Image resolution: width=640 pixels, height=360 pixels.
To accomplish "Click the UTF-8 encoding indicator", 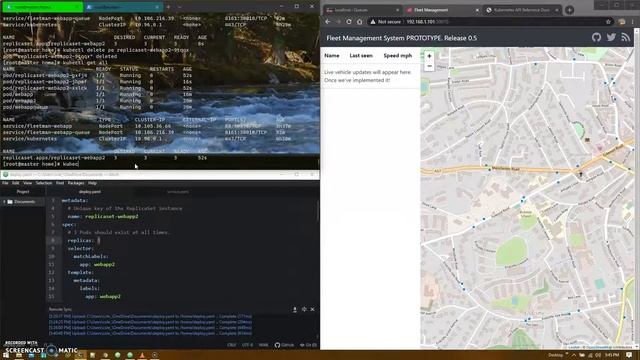I will 247,345.
